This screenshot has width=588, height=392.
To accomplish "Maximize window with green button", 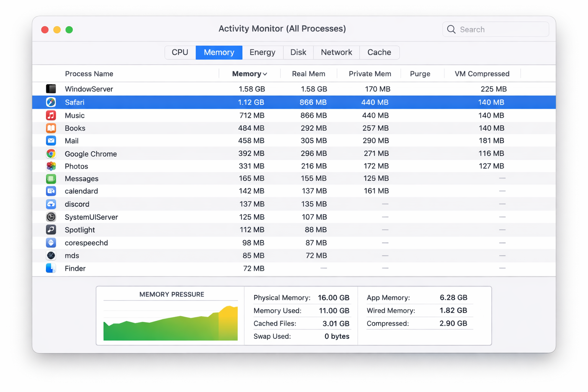I will (69, 29).
